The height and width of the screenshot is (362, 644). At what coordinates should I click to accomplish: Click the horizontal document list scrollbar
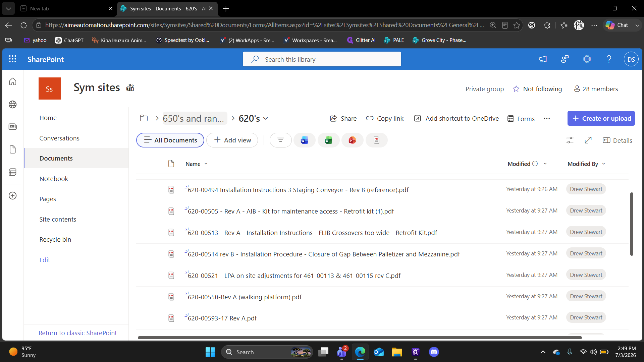coord(360,338)
